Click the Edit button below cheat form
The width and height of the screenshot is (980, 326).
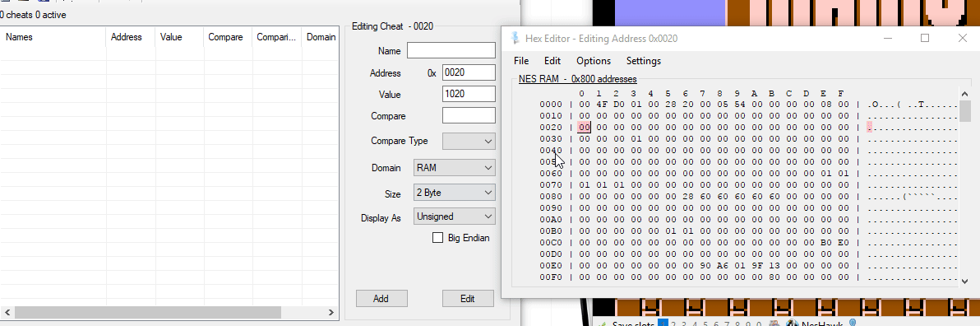[468, 299]
